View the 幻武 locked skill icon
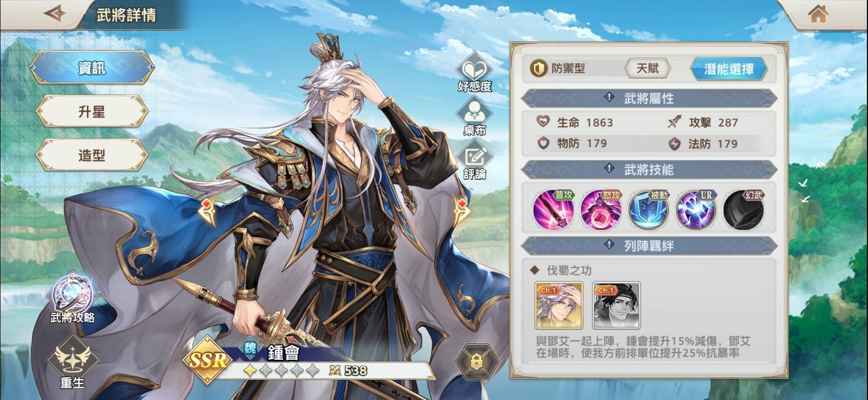Viewport: 868px width, 400px height. (744, 210)
